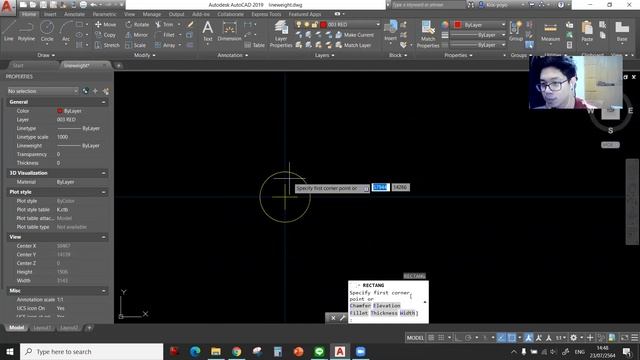Click the Scale tool
Screen dimensions: 640x360
click(136, 45)
